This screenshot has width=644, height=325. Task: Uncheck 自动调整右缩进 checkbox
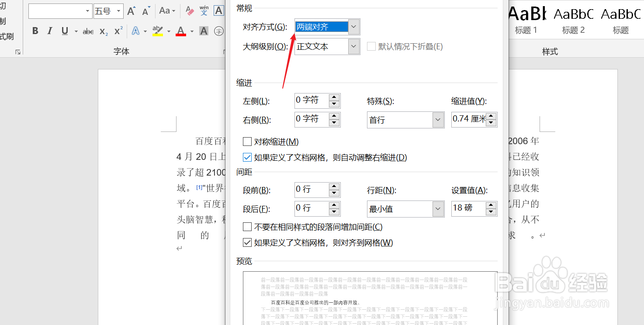247,157
